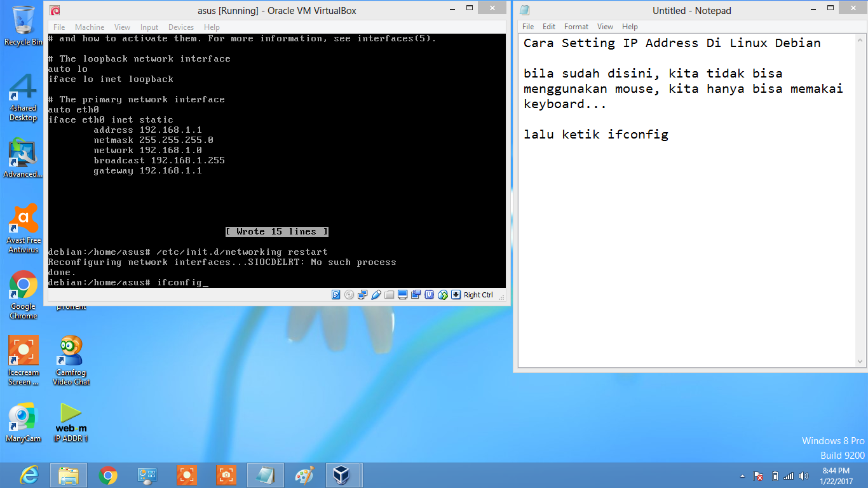Image resolution: width=868 pixels, height=488 pixels.
Task: Open the Machine menu in VirtualBox
Action: click(90, 27)
